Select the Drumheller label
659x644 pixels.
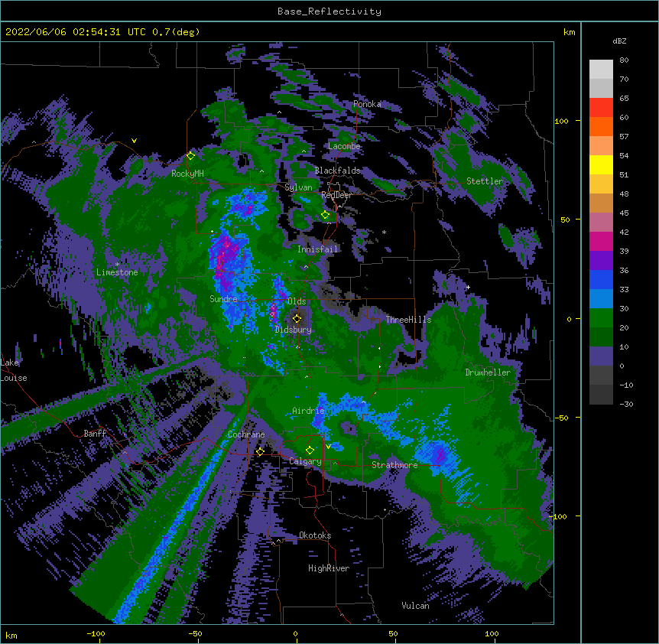tap(488, 372)
